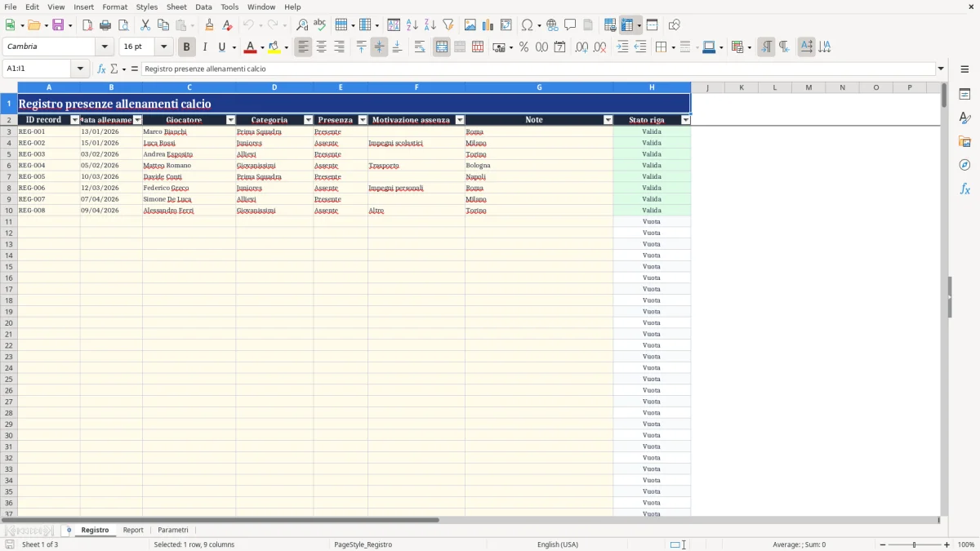The height and width of the screenshot is (551, 980).
Task: Click the Sort Descending icon
Action: point(430,25)
